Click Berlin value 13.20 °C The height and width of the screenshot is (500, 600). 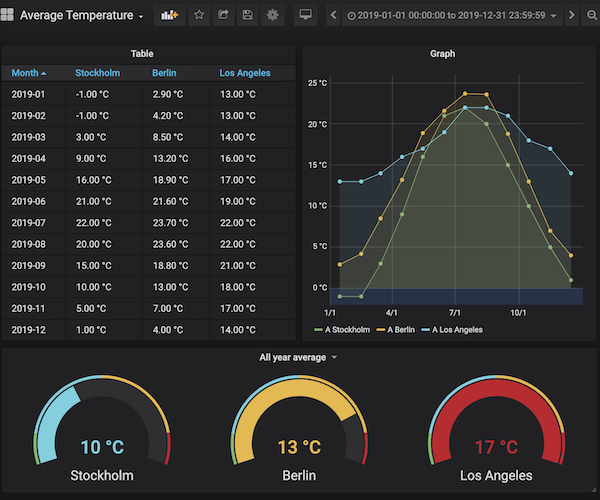[x=170, y=158]
